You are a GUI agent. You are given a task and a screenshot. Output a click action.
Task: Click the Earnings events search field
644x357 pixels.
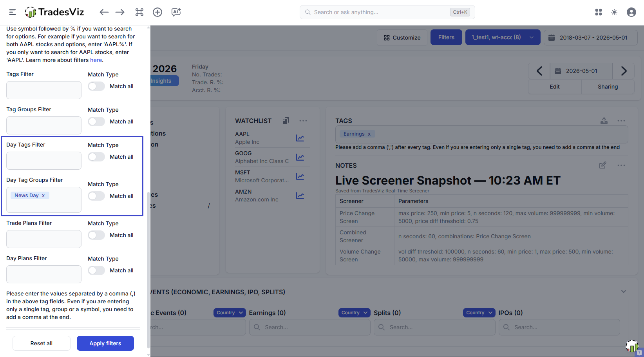tap(309, 327)
